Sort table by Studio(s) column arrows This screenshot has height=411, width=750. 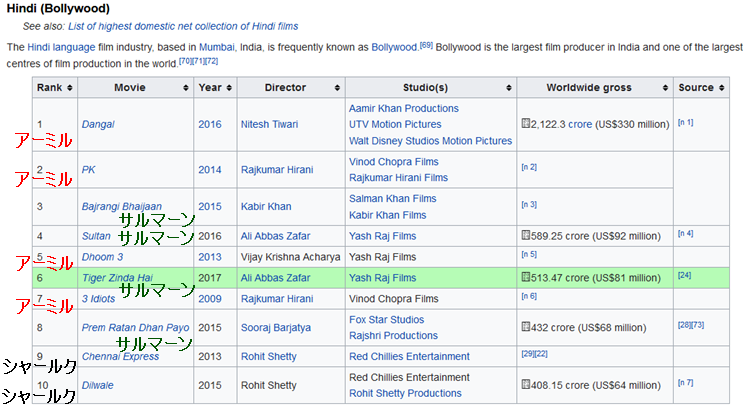(508, 88)
